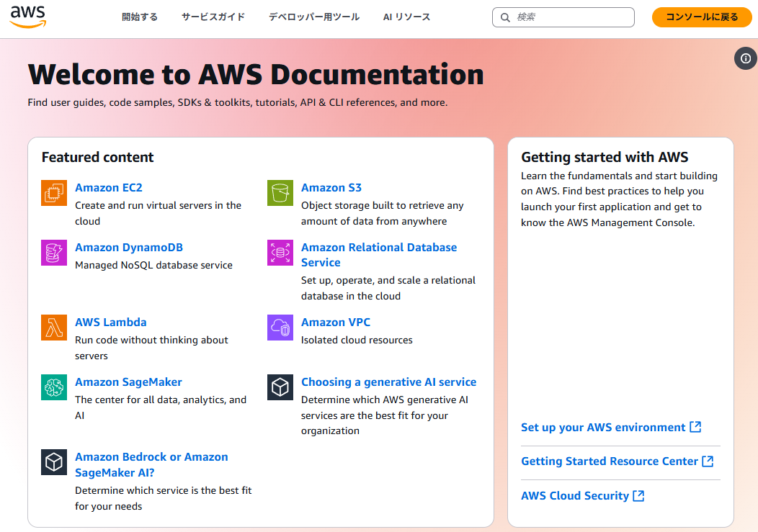This screenshot has height=532, width=758.
Task: Open Amazon Relational Database Service link
Action: [379, 255]
